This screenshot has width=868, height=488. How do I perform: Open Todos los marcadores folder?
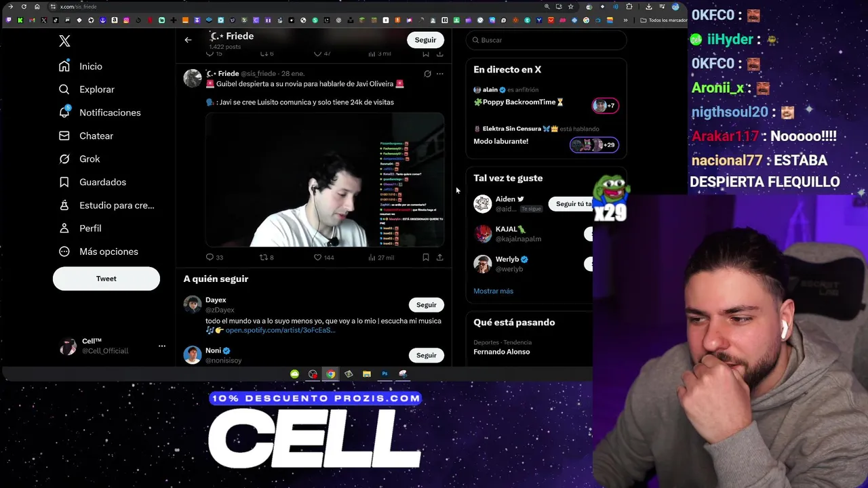pos(664,20)
